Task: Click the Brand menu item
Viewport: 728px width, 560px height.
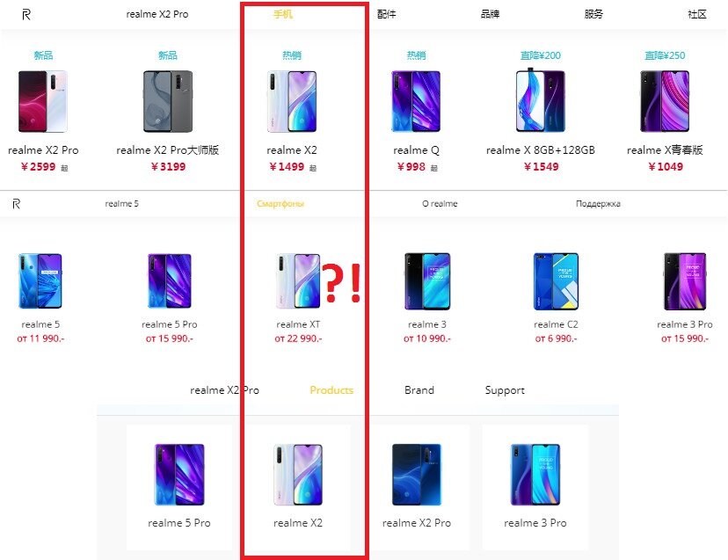Action: [x=419, y=390]
